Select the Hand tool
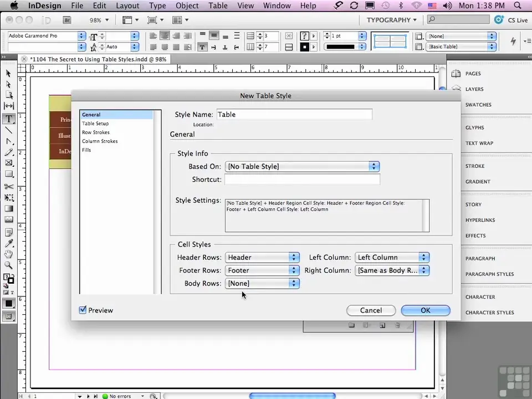Image resolution: width=532 pixels, height=399 pixels. [x=9, y=254]
